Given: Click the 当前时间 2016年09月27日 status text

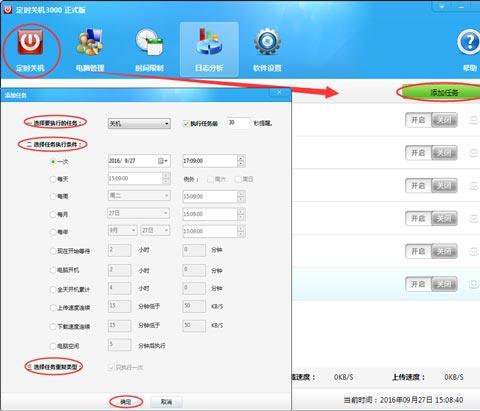Looking at the screenshot, I should (403, 400).
